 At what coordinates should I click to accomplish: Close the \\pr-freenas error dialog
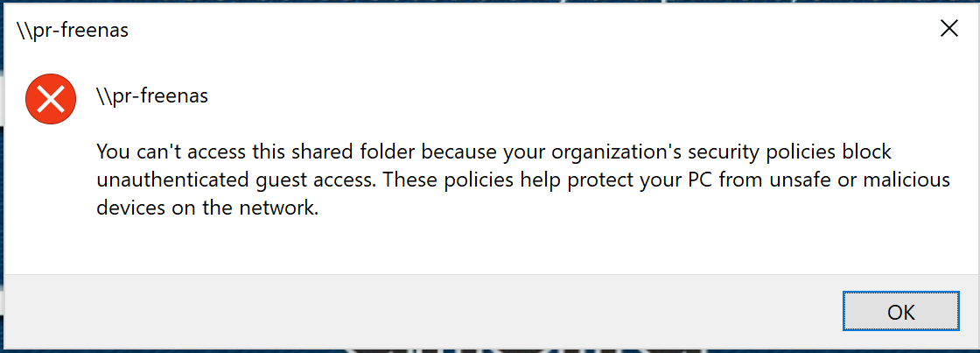pos(948,29)
